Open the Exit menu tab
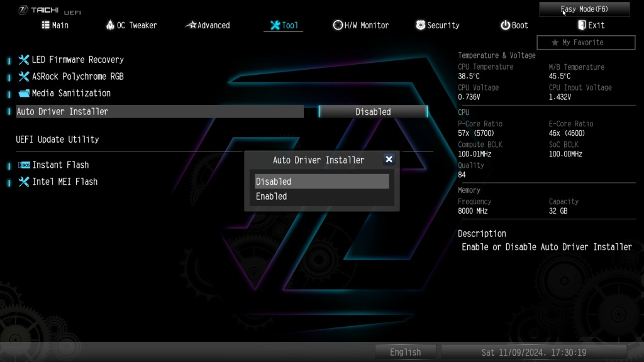The image size is (644, 362). (591, 25)
